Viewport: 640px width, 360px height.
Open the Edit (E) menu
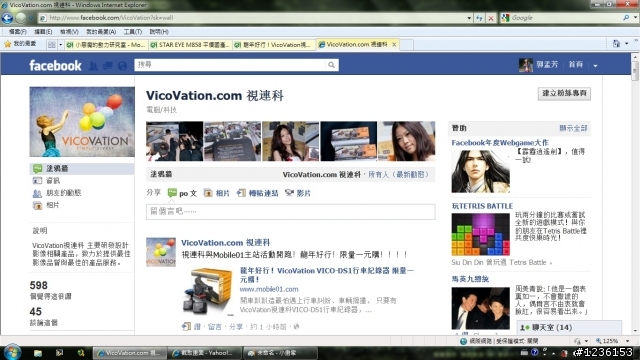click(x=43, y=32)
